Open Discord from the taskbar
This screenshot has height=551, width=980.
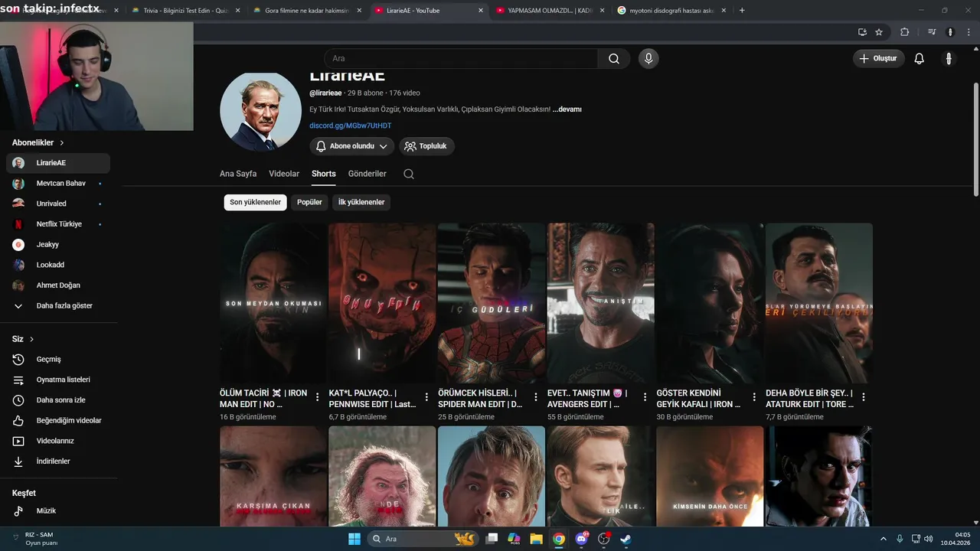point(581,539)
